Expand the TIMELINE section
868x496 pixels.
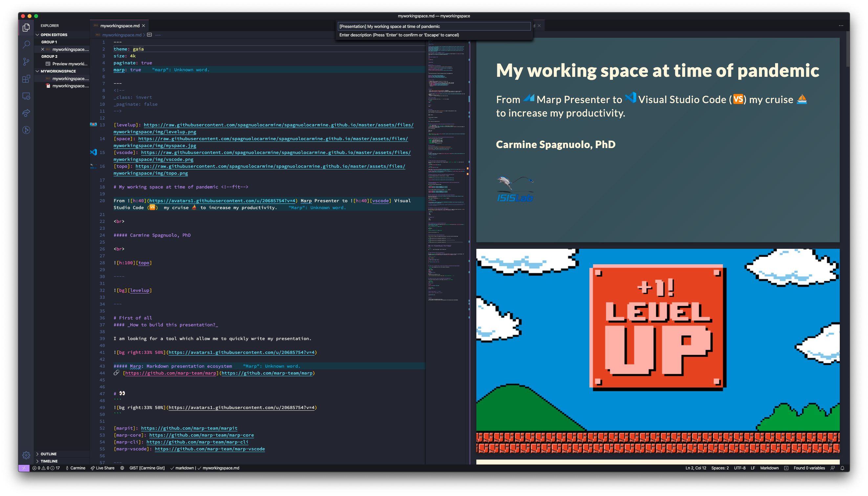(x=49, y=461)
